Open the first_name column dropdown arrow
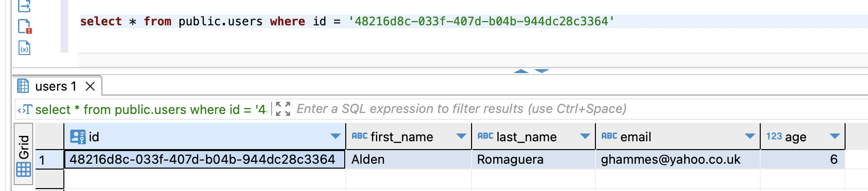Image resolution: width=868 pixels, height=191 pixels. pyautogui.click(x=461, y=136)
